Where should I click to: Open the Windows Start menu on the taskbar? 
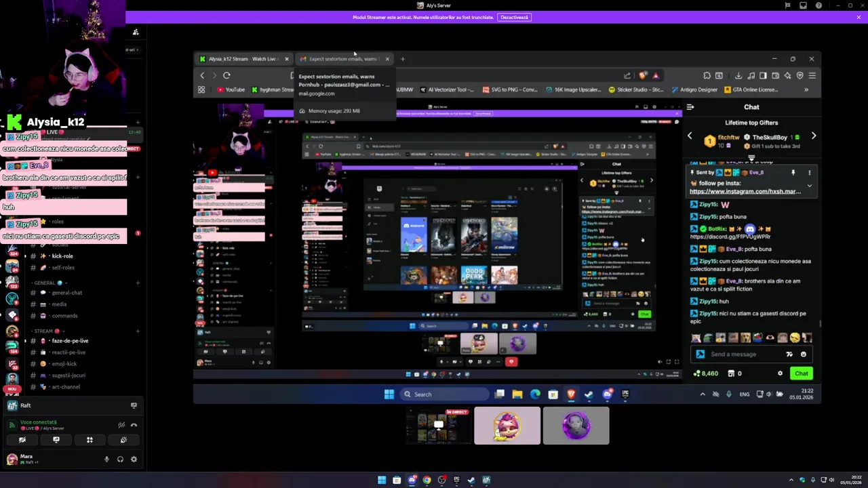tap(382, 480)
